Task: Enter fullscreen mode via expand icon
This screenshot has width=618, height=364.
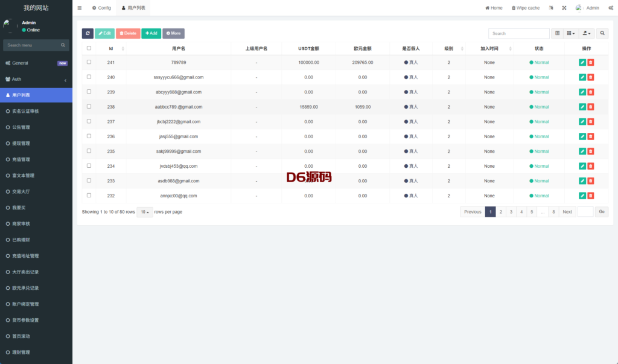Action: [564, 8]
